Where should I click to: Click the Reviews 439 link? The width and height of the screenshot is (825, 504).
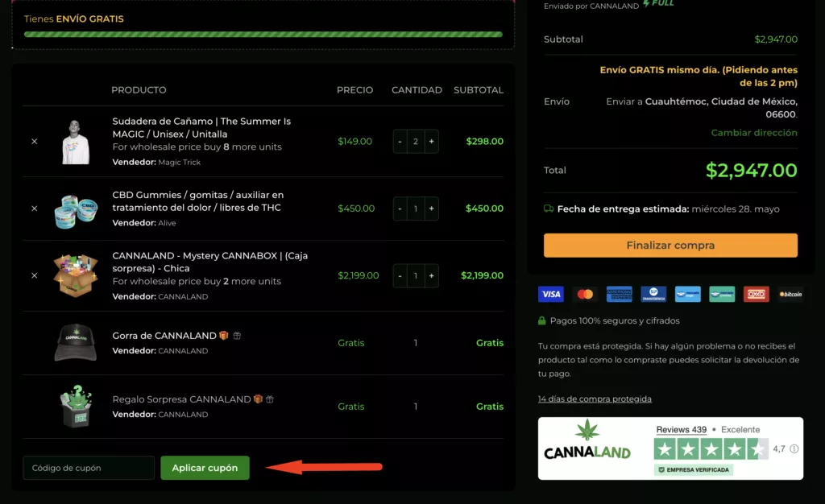click(682, 429)
